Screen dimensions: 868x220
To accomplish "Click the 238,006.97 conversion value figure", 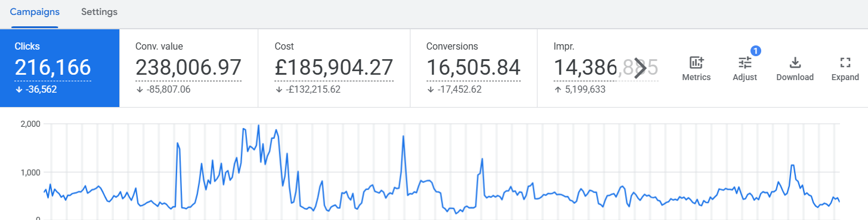I will (189, 68).
